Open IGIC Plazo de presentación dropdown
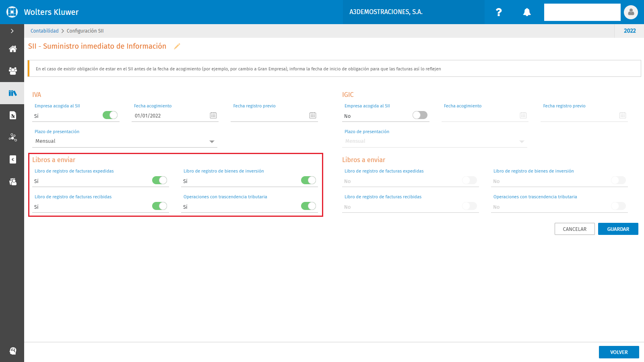The height and width of the screenshot is (362, 644). click(x=435, y=141)
